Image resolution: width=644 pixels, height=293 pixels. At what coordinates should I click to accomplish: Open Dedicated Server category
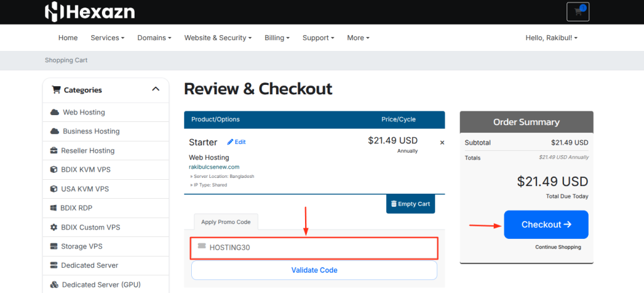[106, 265]
